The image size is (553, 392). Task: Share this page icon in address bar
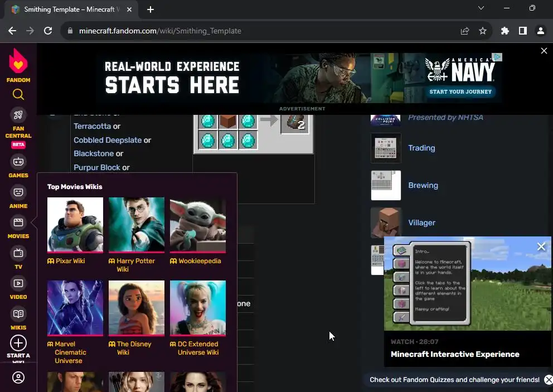(x=465, y=31)
